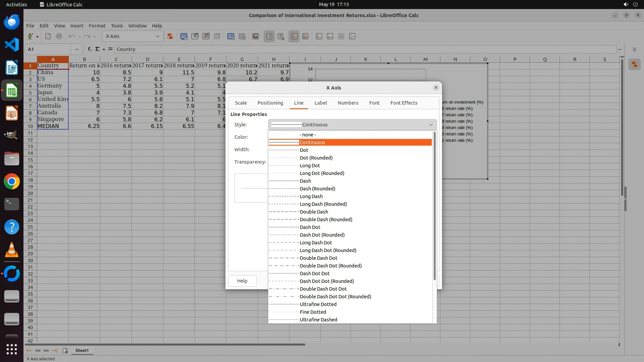Toggle Horizontal Grids toolbar button

(294, 36)
